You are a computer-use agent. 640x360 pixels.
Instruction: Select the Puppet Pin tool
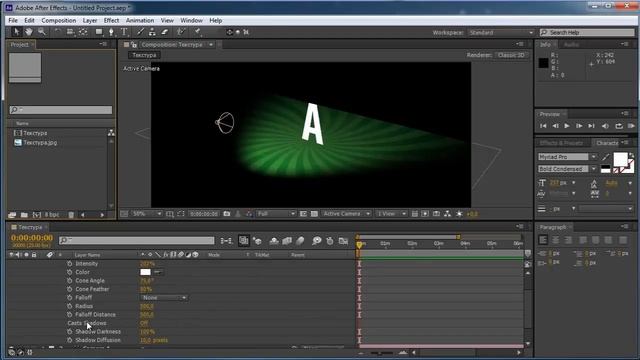197,32
